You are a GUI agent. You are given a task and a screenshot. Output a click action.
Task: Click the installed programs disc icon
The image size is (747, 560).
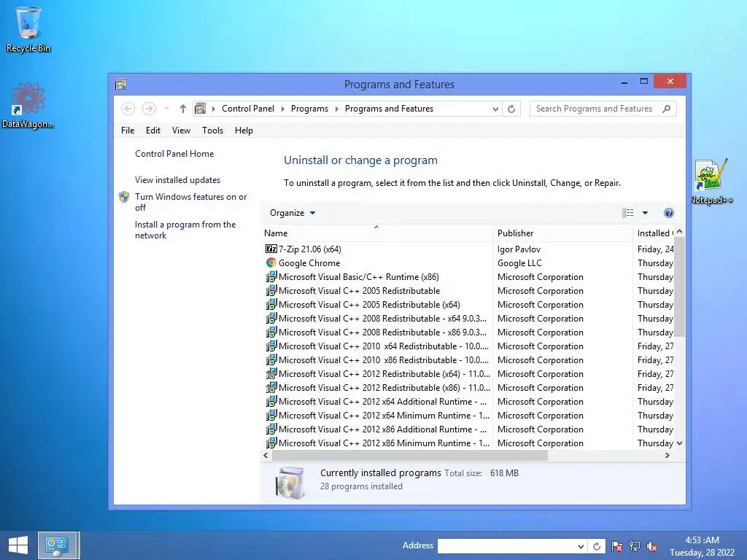pyautogui.click(x=290, y=483)
